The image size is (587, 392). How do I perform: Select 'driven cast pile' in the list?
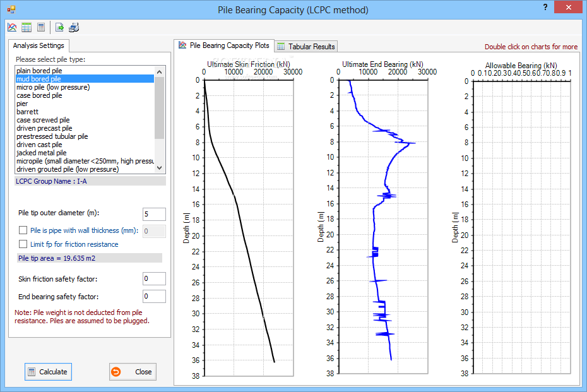tap(85, 145)
